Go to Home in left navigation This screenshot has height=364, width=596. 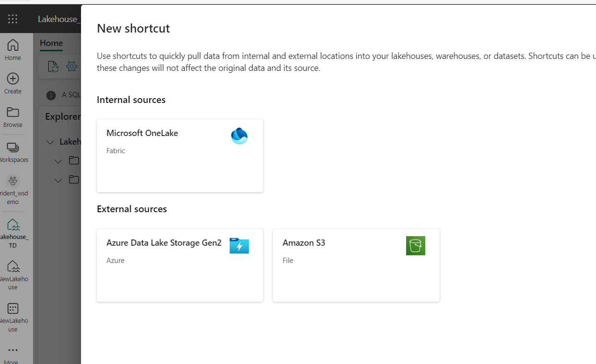point(13,50)
